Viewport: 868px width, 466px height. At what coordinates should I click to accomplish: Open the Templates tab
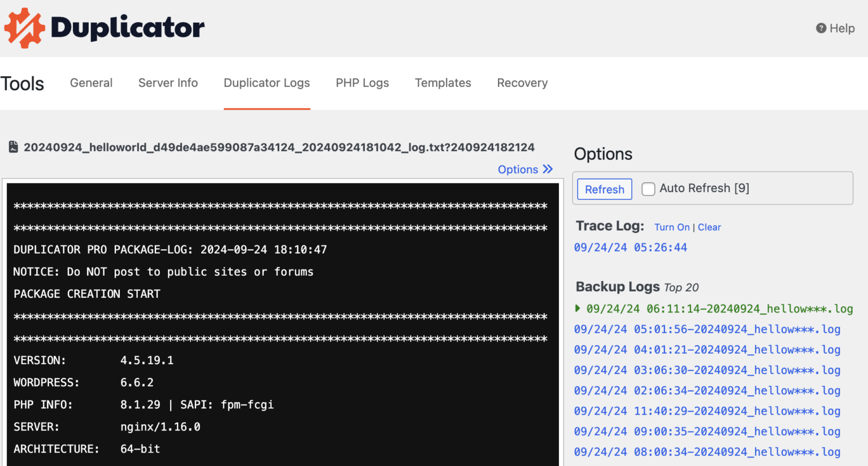pyautogui.click(x=442, y=83)
